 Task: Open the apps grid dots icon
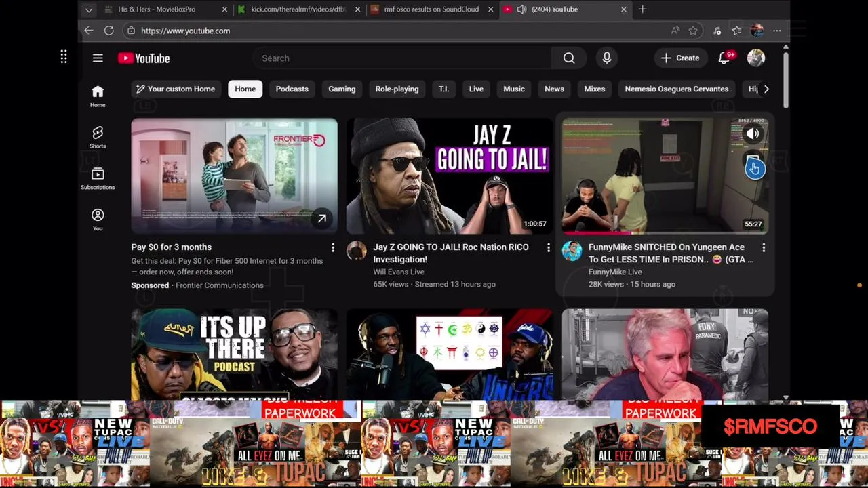pyautogui.click(x=64, y=57)
